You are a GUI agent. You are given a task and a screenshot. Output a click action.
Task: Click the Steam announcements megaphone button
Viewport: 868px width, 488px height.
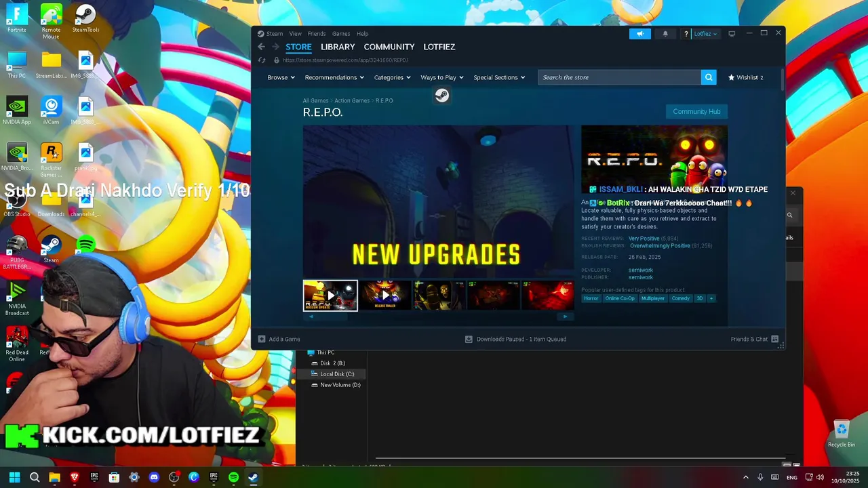tap(639, 34)
